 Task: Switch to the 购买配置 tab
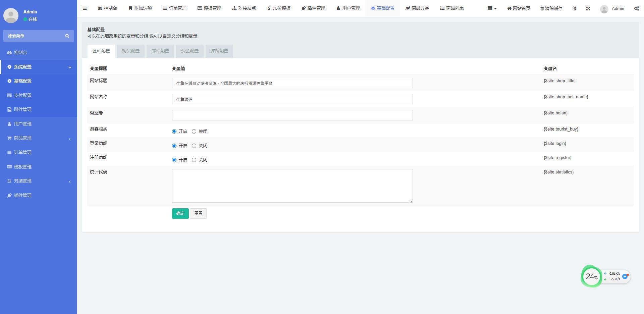130,51
